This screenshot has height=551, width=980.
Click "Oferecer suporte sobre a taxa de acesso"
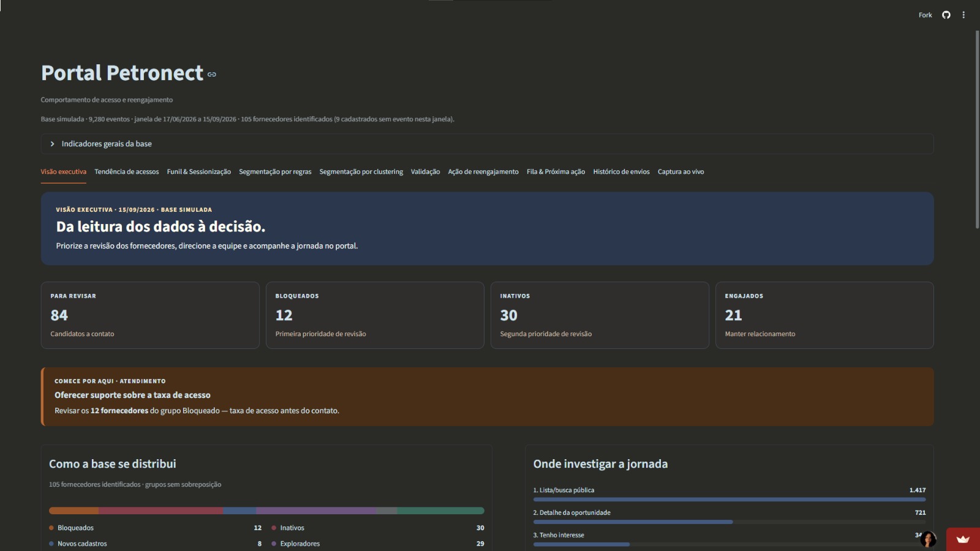tap(132, 395)
